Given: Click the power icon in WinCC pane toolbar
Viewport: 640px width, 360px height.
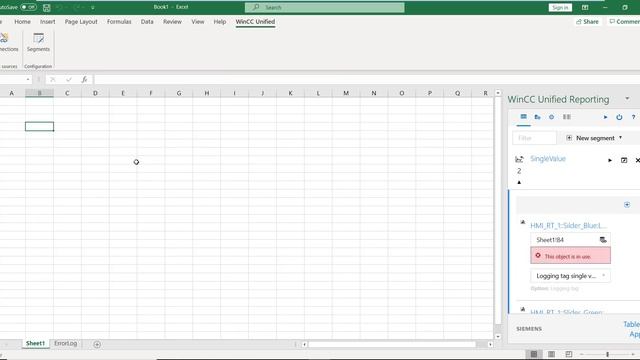Looking at the screenshot, I should coord(619,117).
